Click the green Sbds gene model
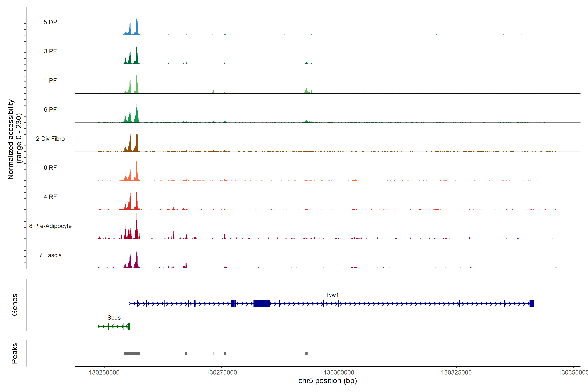The width and height of the screenshot is (588, 392). [114, 326]
